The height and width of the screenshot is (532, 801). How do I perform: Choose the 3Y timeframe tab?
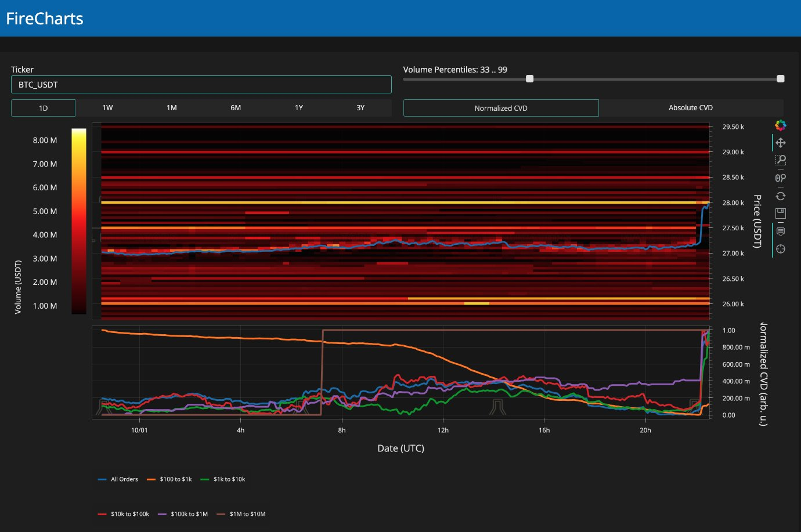coord(360,108)
